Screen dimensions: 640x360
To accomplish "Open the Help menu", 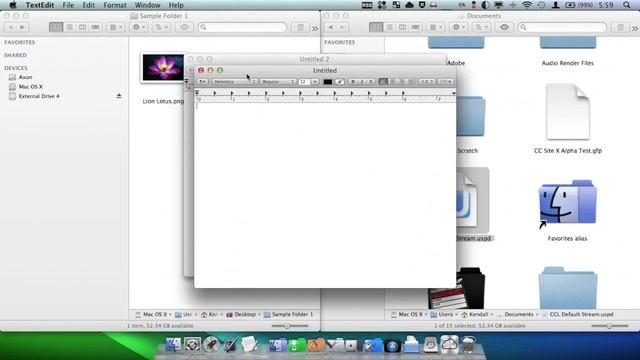I will tap(176, 5).
